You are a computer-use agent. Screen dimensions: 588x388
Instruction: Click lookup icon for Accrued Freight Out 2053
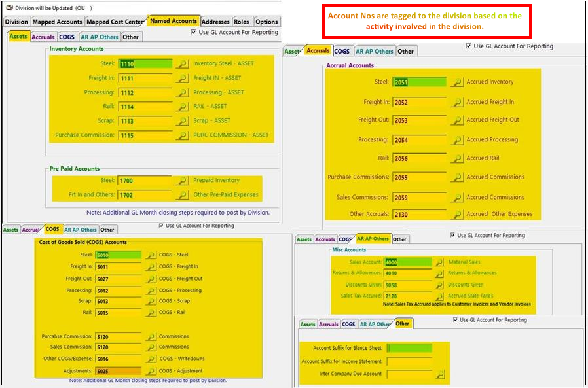[x=456, y=120]
